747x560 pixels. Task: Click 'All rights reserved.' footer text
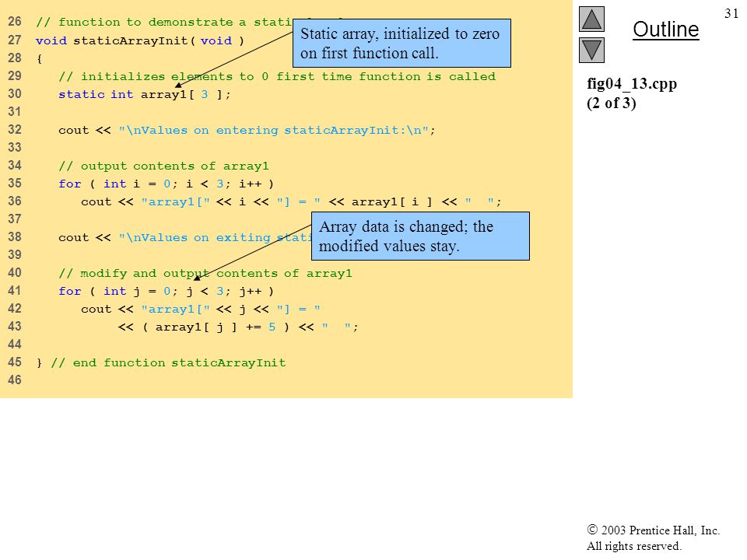pos(633,546)
